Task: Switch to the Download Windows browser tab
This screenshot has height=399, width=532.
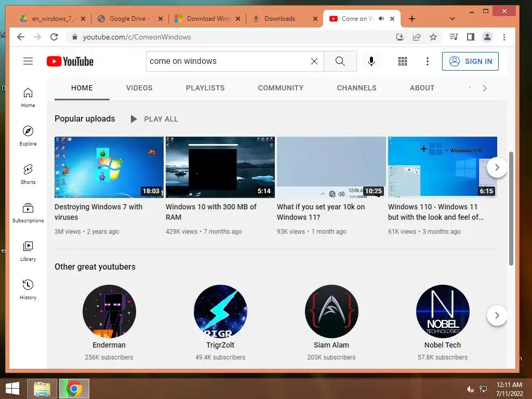Action: [x=207, y=19]
